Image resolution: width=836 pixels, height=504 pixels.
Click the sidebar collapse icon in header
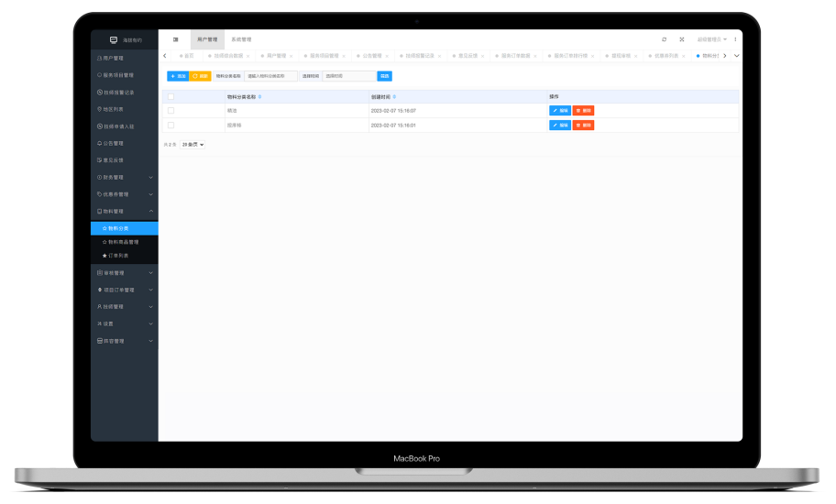(175, 39)
